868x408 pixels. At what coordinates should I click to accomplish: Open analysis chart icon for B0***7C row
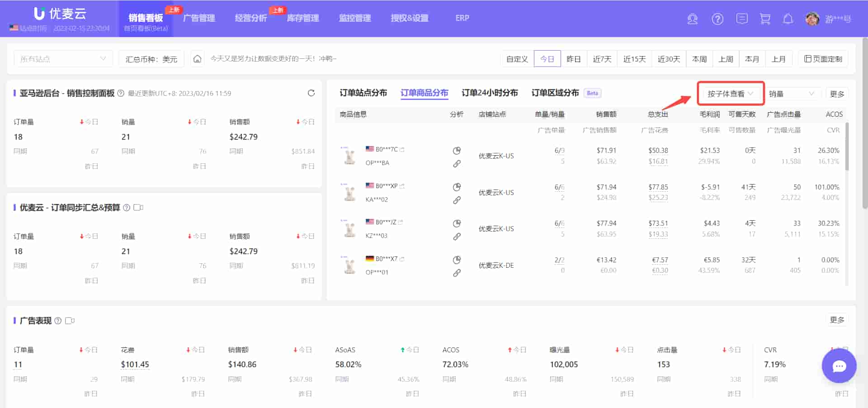457,151
